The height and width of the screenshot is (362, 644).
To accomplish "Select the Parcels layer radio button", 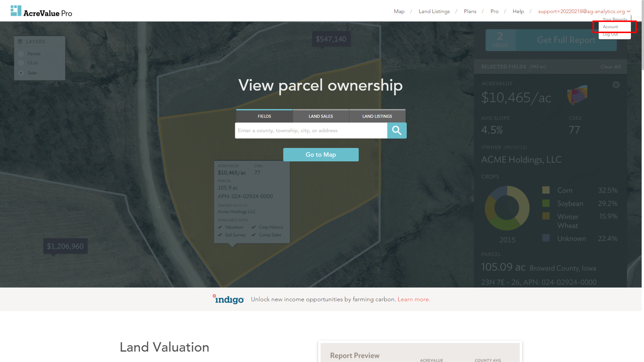I will [x=21, y=53].
